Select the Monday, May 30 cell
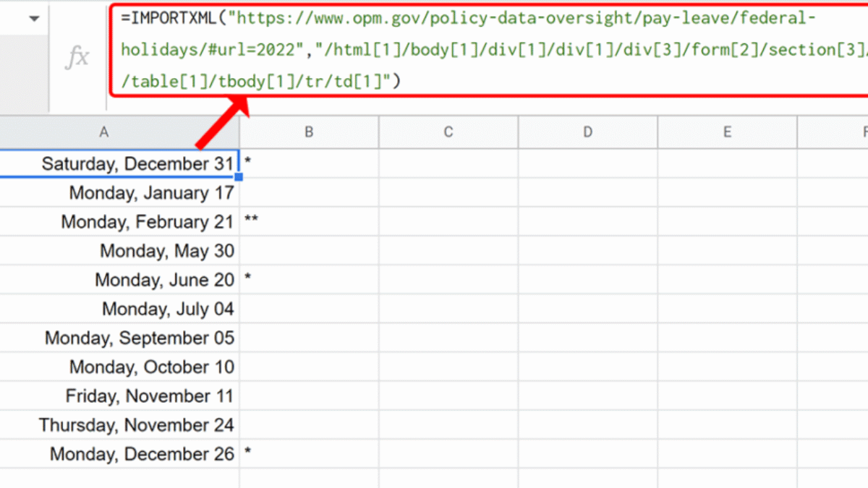 point(166,251)
